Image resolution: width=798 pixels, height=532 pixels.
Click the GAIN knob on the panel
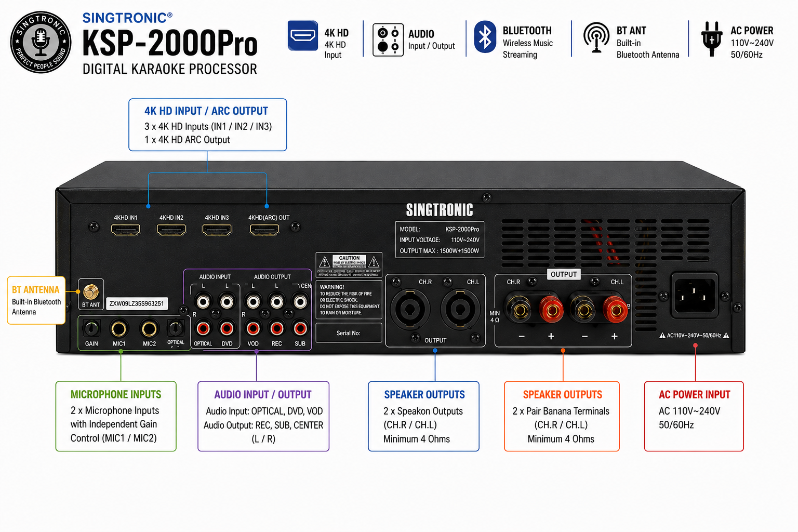pyautogui.click(x=91, y=328)
